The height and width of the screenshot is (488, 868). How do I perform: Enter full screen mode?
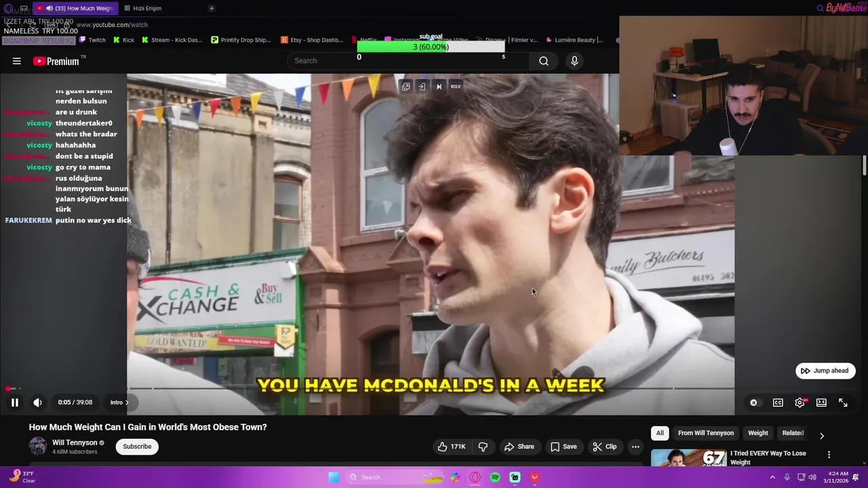tap(843, 403)
